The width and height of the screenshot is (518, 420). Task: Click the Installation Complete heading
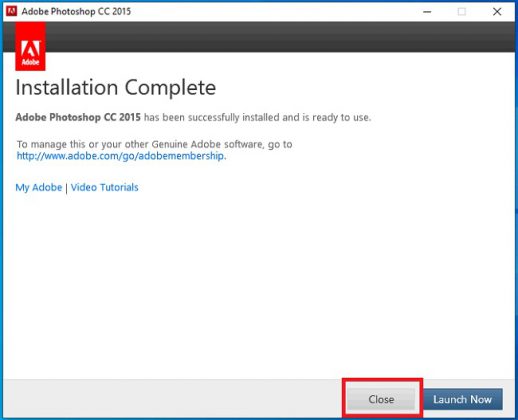coord(116,87)
